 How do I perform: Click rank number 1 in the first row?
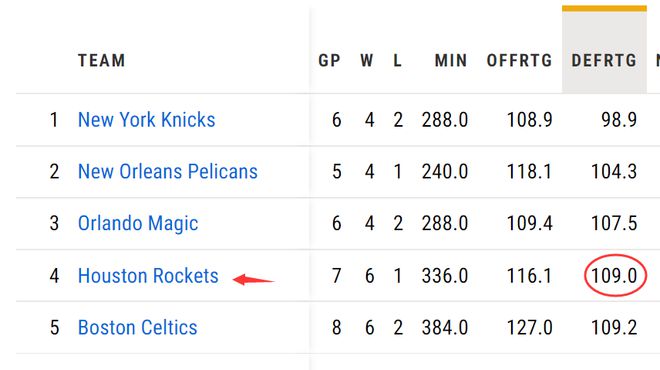[x=54, y=120]
